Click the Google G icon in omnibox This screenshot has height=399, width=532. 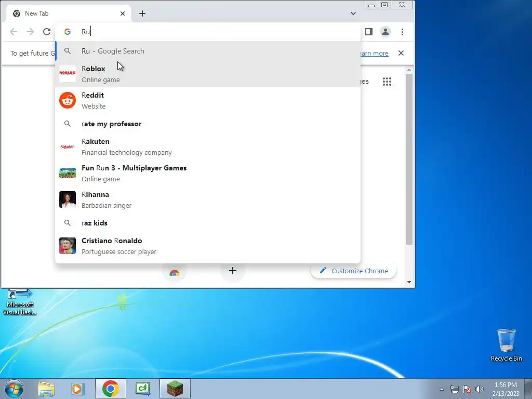[68, 32]
